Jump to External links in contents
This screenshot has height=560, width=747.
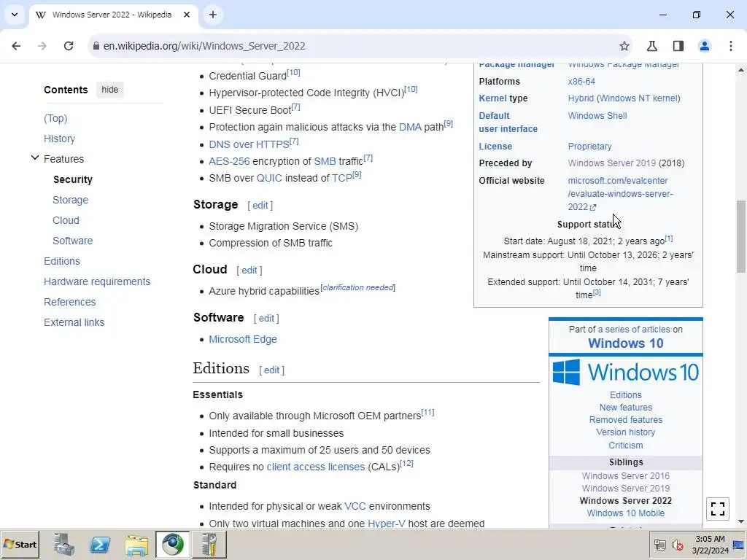[x=74, y=322]
